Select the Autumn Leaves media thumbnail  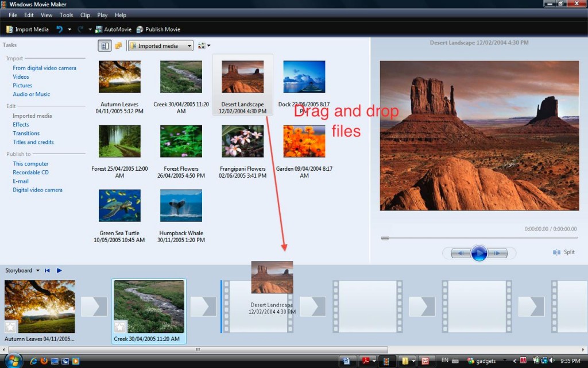(119, 77)
